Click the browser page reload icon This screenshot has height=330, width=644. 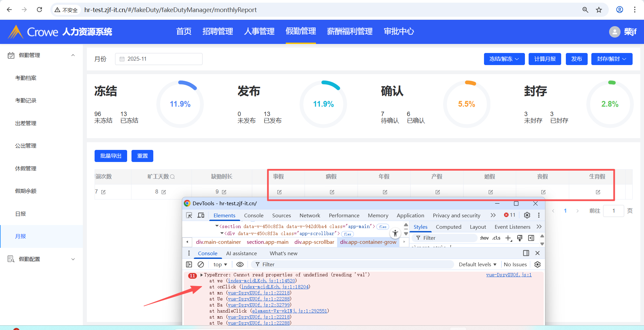pos(40,10)
